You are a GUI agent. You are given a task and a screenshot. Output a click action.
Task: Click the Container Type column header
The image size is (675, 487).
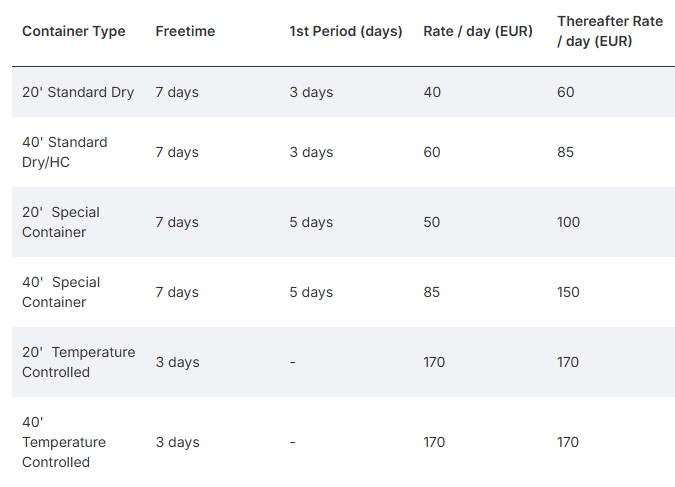click(x=74, y=31)
